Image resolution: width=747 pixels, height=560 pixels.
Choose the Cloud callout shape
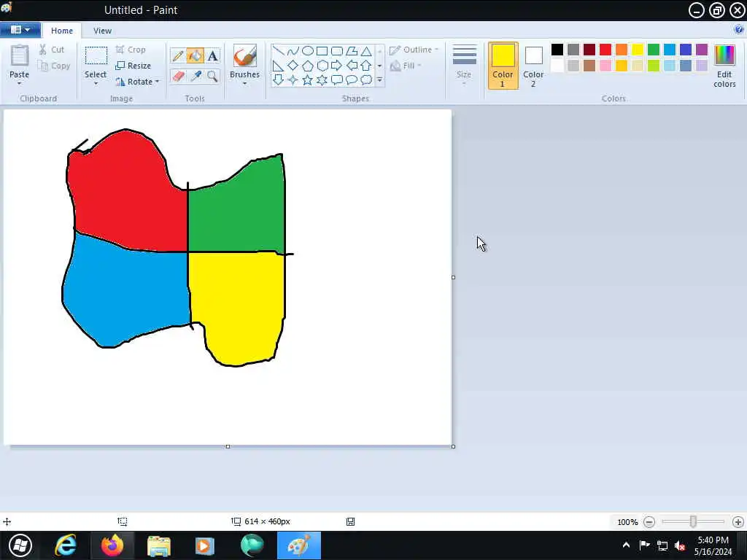click(366, 80)
